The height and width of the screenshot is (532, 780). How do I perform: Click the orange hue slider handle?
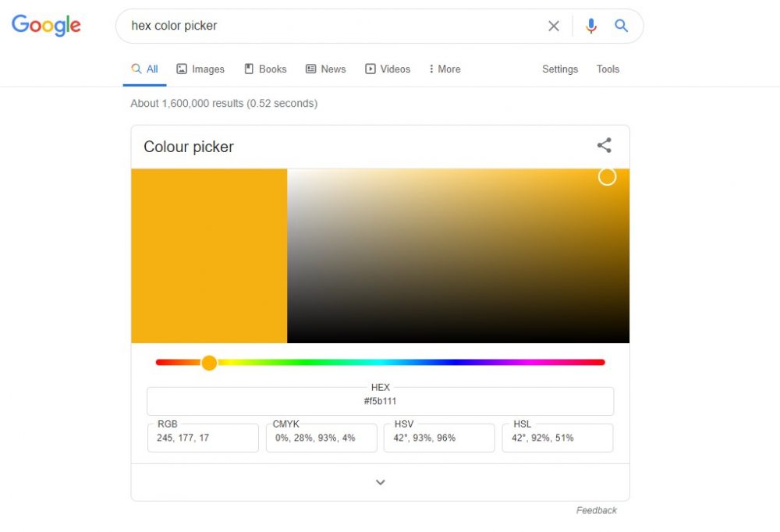click(209, 363)
